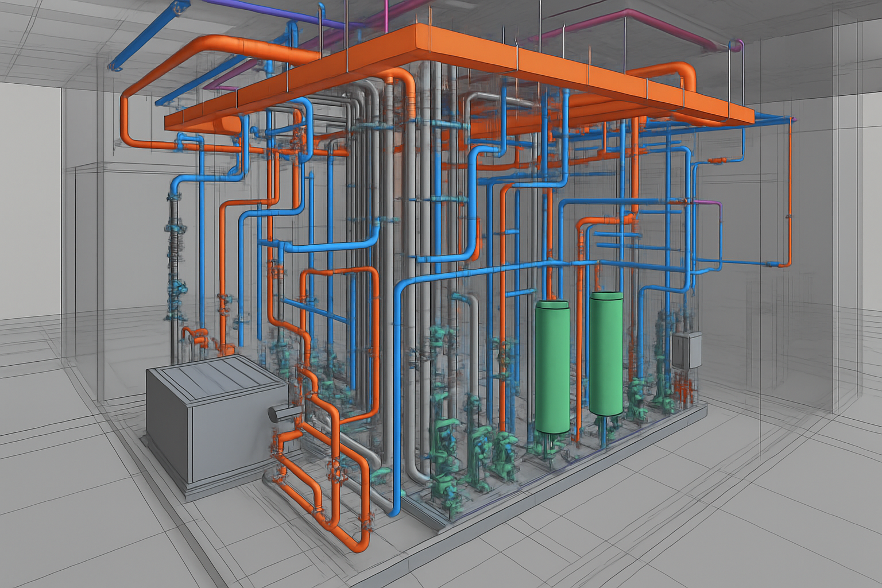Click the right green cylindrical tank
This screenshot has width=882, height=588.
click(606, 353)
